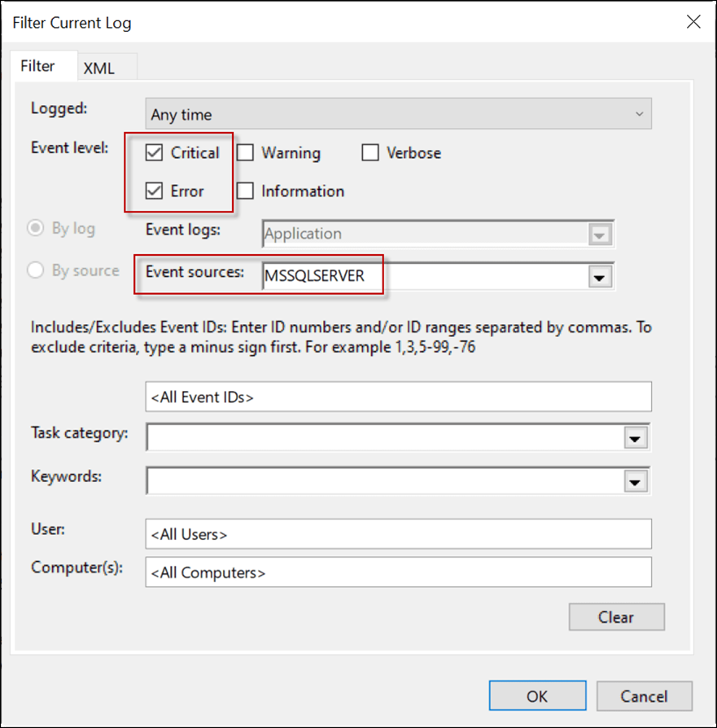Select the Filter tab

(37, 67)
